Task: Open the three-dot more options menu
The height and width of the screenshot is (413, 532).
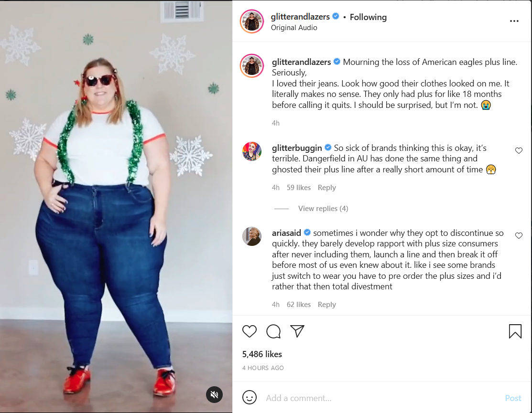Action: 514,21
